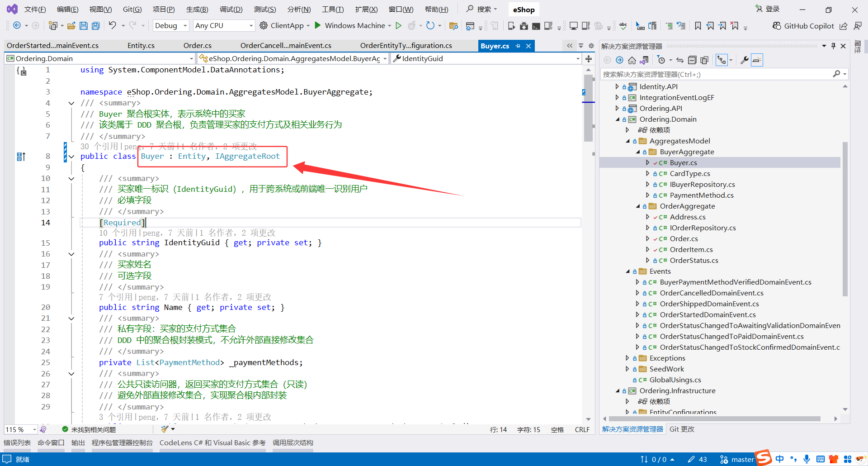Click the pending changes filter clock icon
The image size is (868, 466).
coord(661,60)
